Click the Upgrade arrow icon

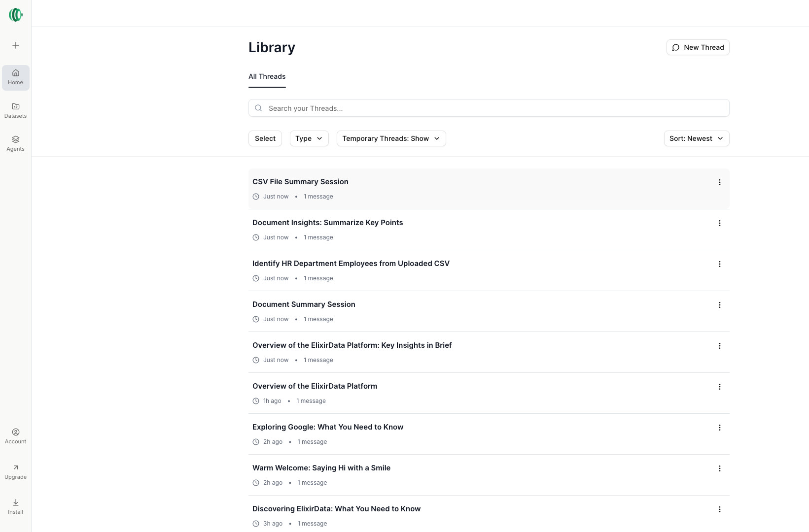tap(16, 467)
